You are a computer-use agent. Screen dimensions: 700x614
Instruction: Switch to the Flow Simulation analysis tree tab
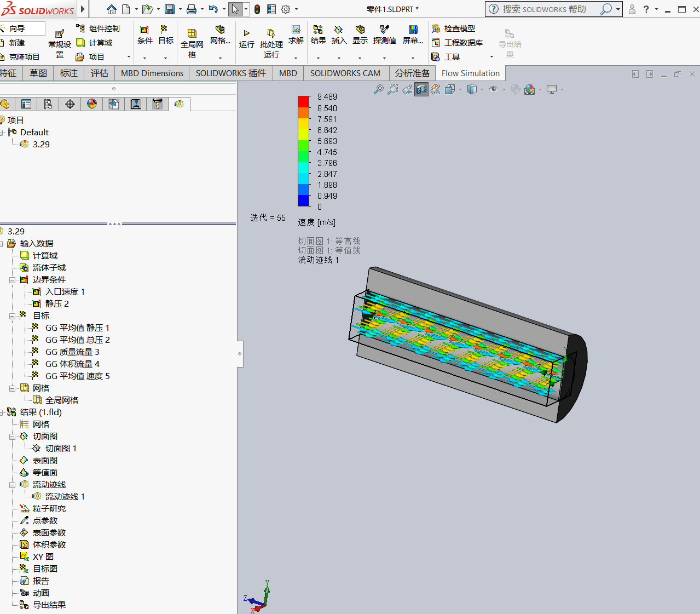pos(180,104)
